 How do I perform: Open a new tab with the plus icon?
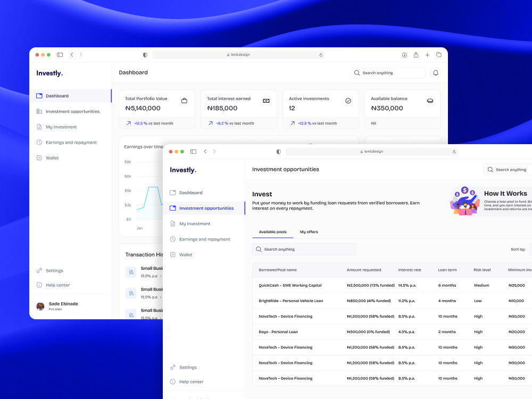click(x=428, y=55)
